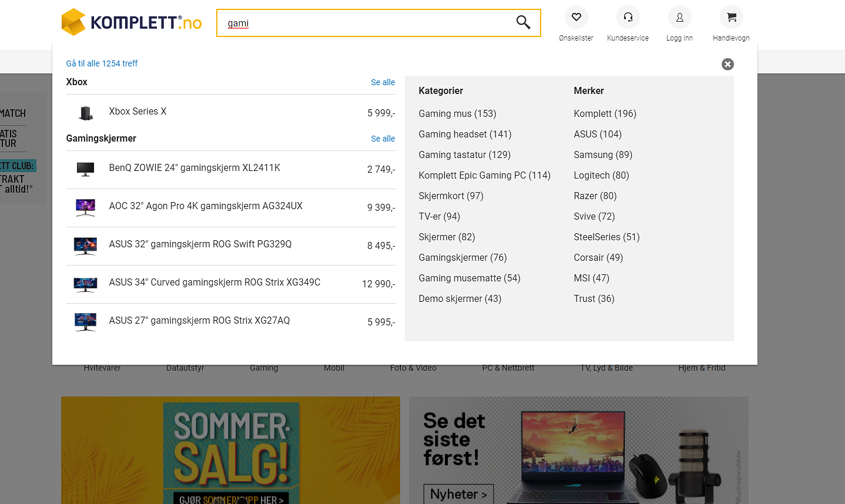Screen dimensions: 845x504
Task: Click the Logg inn person icon
Action: pos(679,18)
